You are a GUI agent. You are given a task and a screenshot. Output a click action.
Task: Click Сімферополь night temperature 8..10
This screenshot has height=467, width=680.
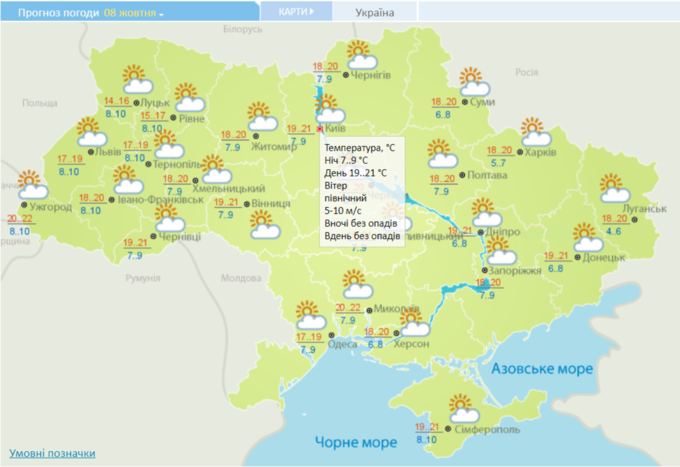click(x=427, y=440)
